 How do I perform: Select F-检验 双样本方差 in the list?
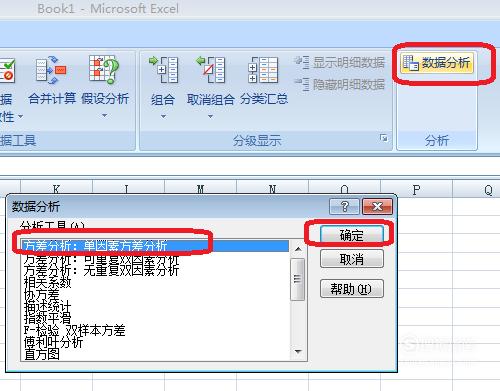coord(155,330)
